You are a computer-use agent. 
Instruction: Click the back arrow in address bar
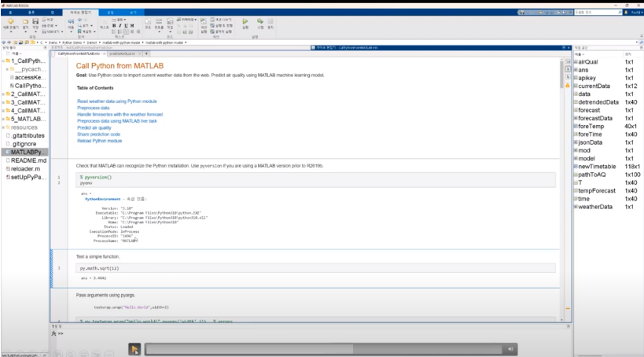(4, 42)
